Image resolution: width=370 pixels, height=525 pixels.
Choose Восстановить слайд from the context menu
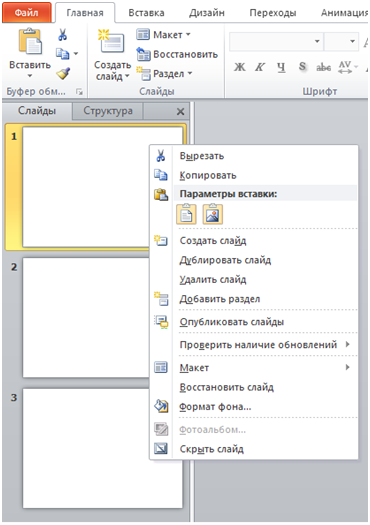pos(254,387)
